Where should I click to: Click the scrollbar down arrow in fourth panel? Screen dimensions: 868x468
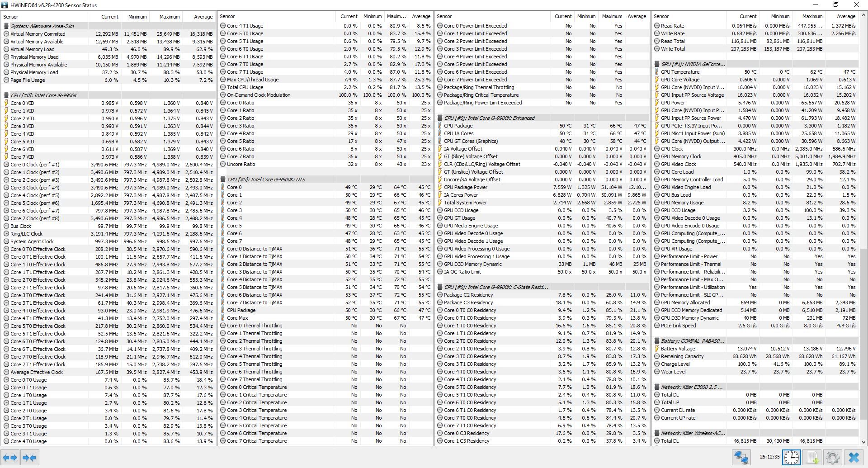coord(863,442)
